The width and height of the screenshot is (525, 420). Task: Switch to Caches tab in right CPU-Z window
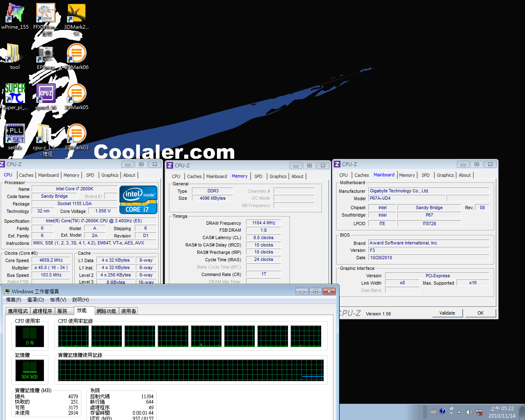[362, 175]
